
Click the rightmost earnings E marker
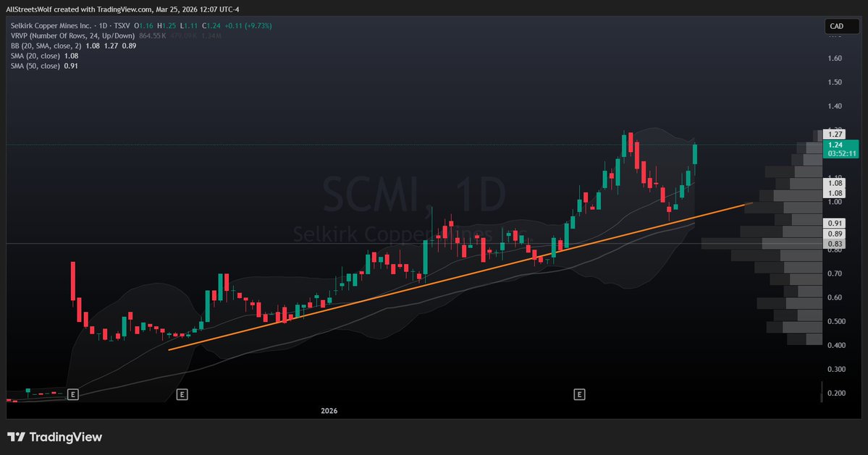pos(579,394)
